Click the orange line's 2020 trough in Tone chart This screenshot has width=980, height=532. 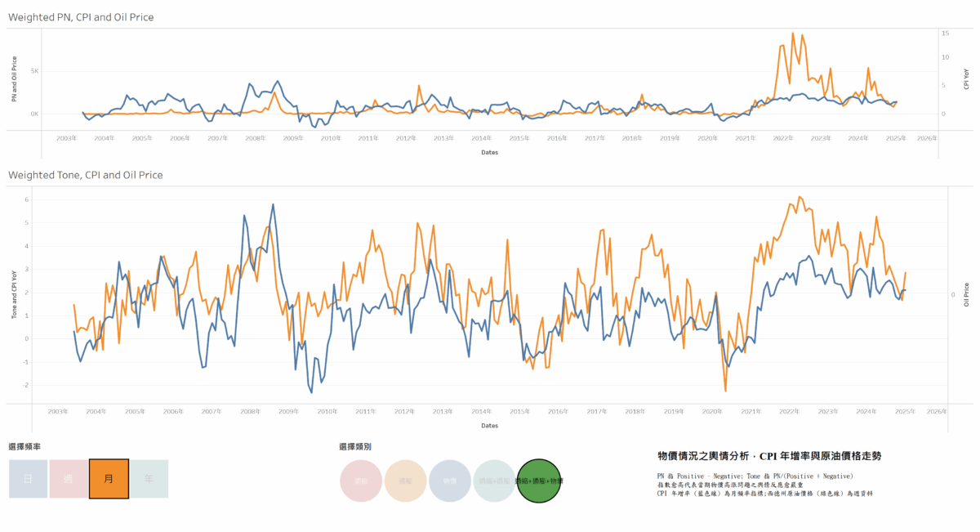(x=725, y=391)
